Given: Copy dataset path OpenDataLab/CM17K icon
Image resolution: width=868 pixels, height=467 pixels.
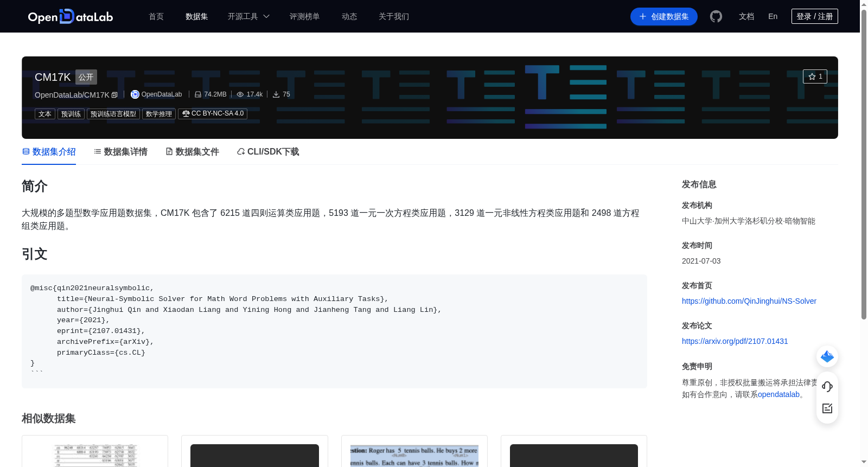Looking at the screenshot, I should pos(114,95).
